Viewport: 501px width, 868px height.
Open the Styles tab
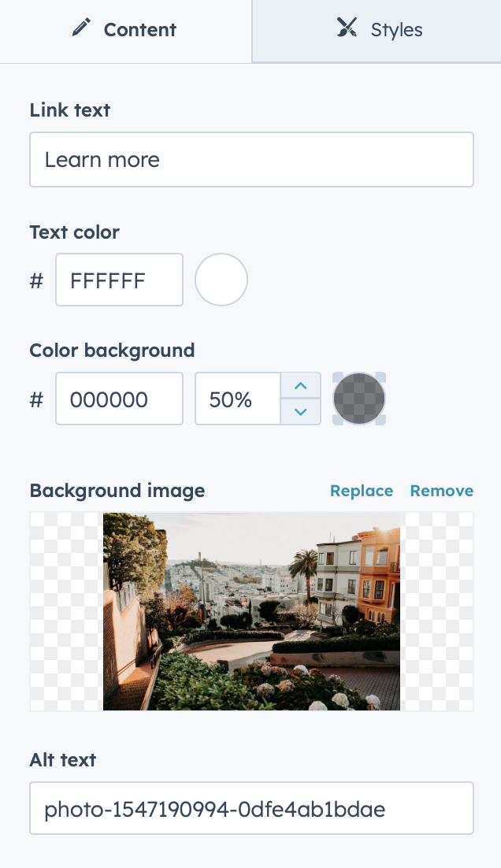pyautogui.click(x=377, y=31)
